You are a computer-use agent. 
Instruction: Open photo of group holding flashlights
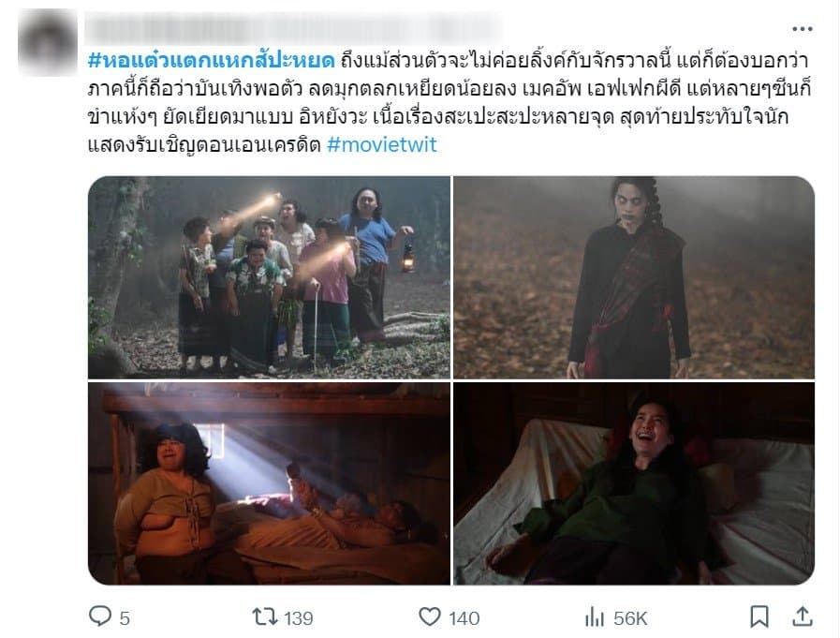click(269, 277)
